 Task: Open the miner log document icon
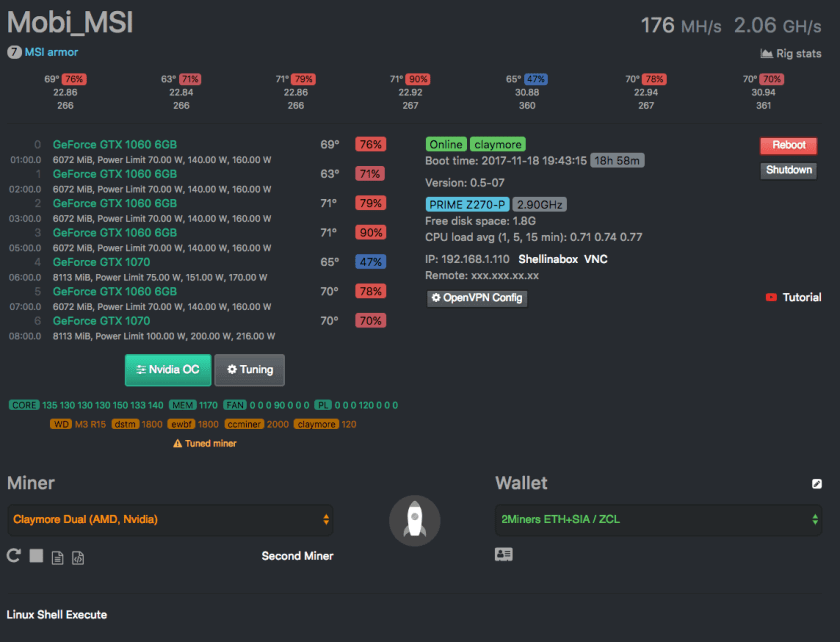57,556
